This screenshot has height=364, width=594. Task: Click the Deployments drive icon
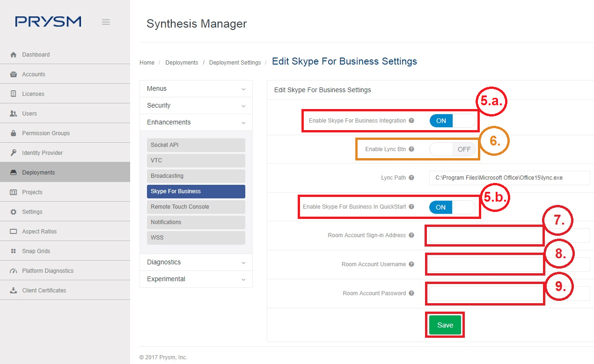click(13, 173)
